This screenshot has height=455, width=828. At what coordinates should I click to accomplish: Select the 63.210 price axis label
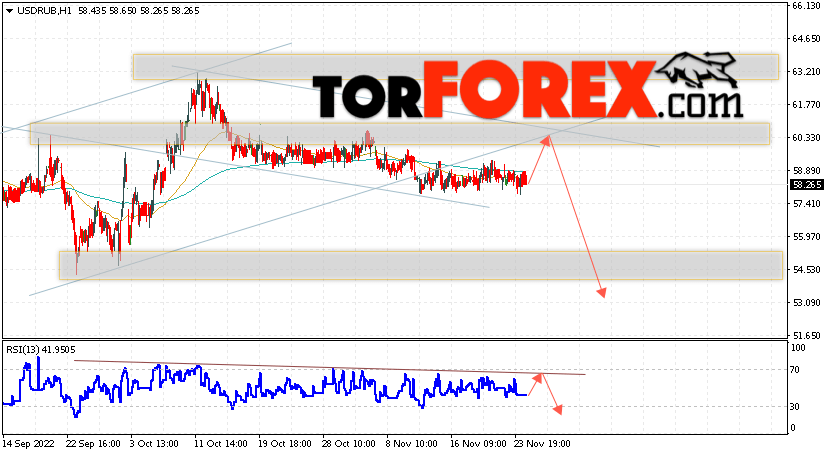806,71
